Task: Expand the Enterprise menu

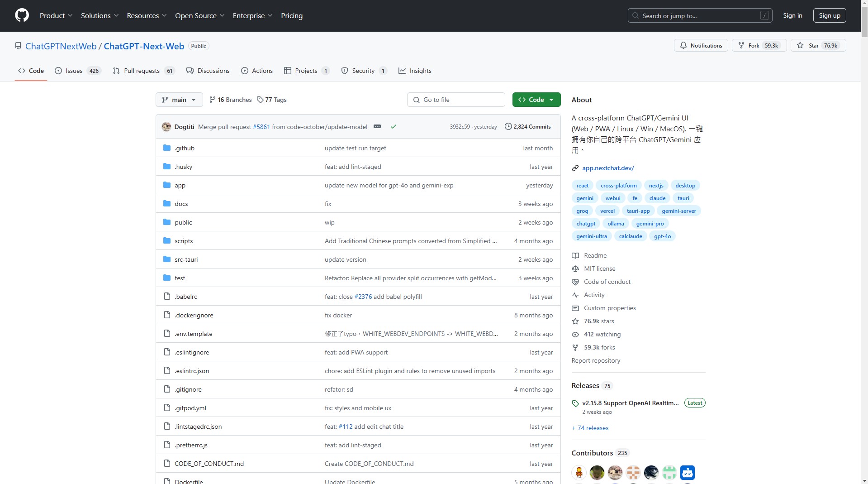Action: pos(252,15)
